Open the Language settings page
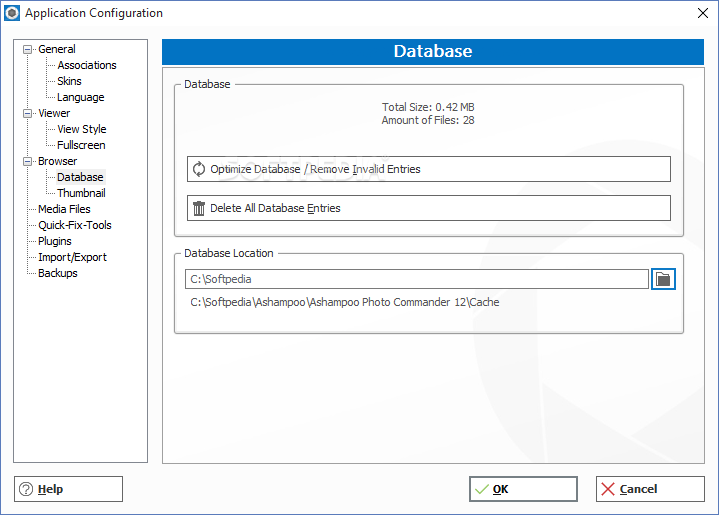Screen dimensions: 719x515 pos(81,97)
